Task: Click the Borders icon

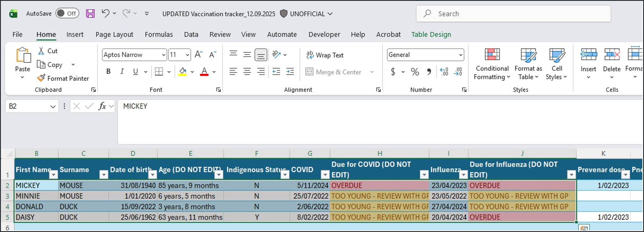Action: pos(159,71)
